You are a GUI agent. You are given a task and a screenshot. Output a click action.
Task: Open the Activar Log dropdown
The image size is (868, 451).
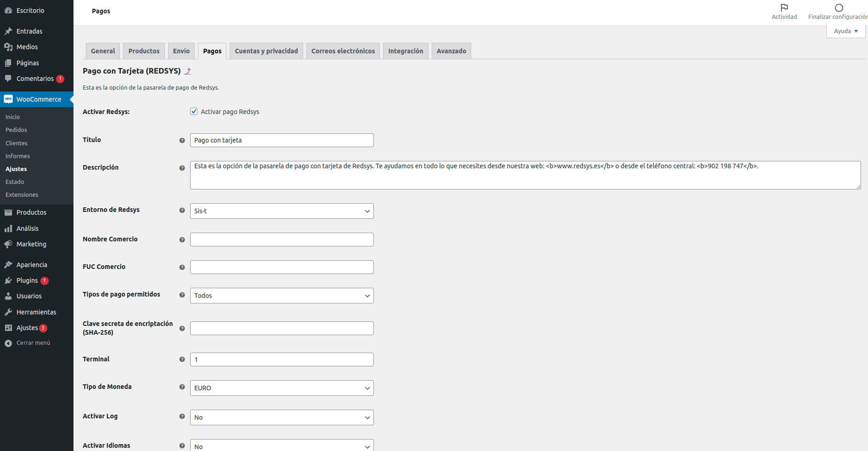[282, 417]
